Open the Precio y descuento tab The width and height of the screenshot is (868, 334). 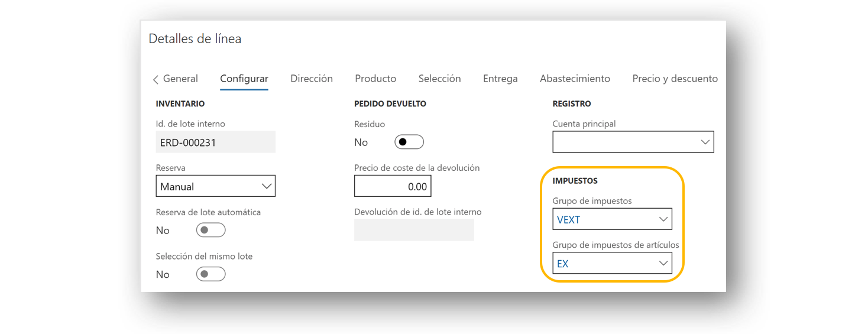[675, 79]
